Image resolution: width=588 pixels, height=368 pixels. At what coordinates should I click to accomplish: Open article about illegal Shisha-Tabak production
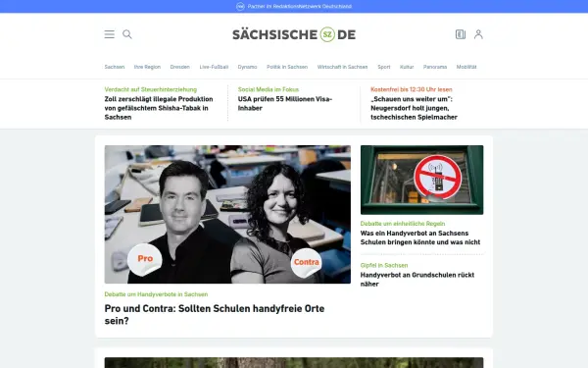(x=159, y=108)
